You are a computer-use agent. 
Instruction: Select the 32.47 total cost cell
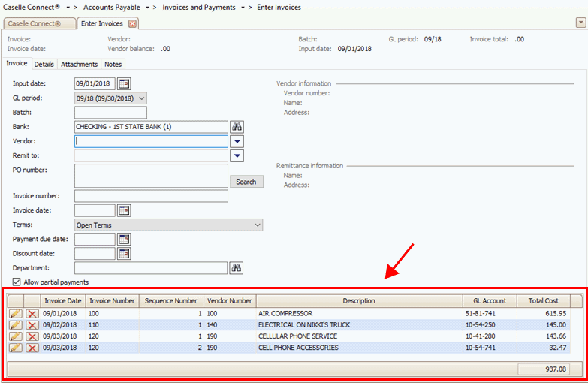coord(544,348)
